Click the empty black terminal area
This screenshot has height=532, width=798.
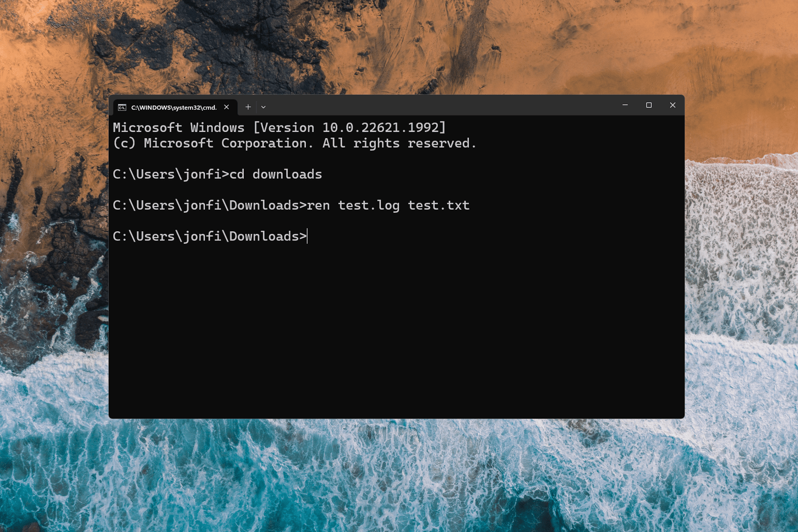396,330
